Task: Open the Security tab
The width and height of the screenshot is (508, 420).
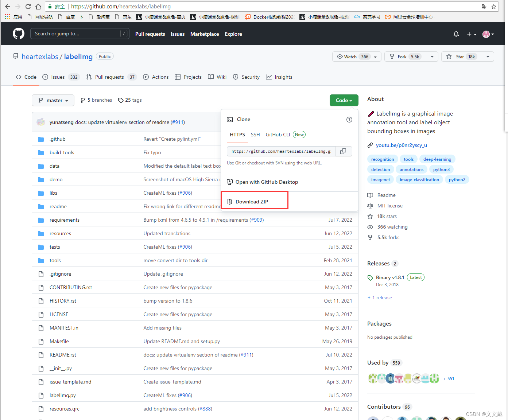Action: 247,77
